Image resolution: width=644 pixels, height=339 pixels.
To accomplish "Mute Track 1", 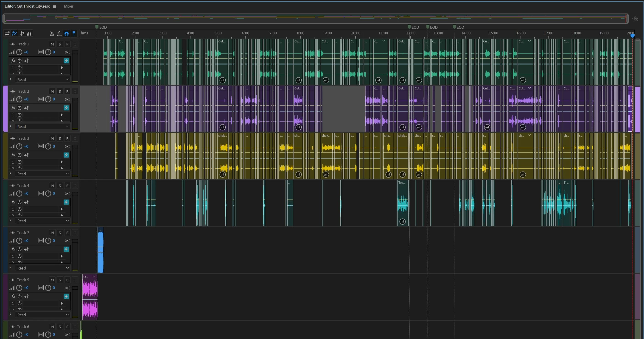I will [52, 44].
